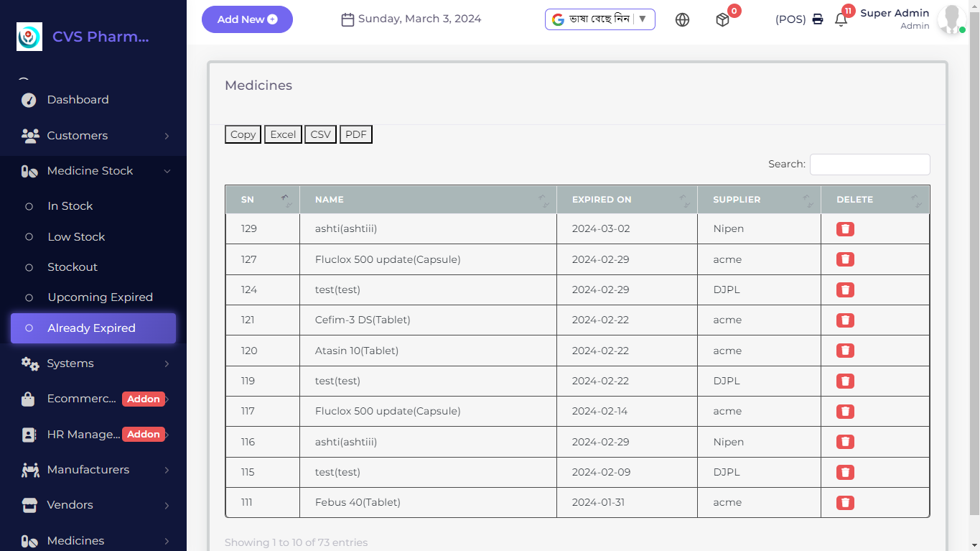Select In Stock from the sidebar

70,206
